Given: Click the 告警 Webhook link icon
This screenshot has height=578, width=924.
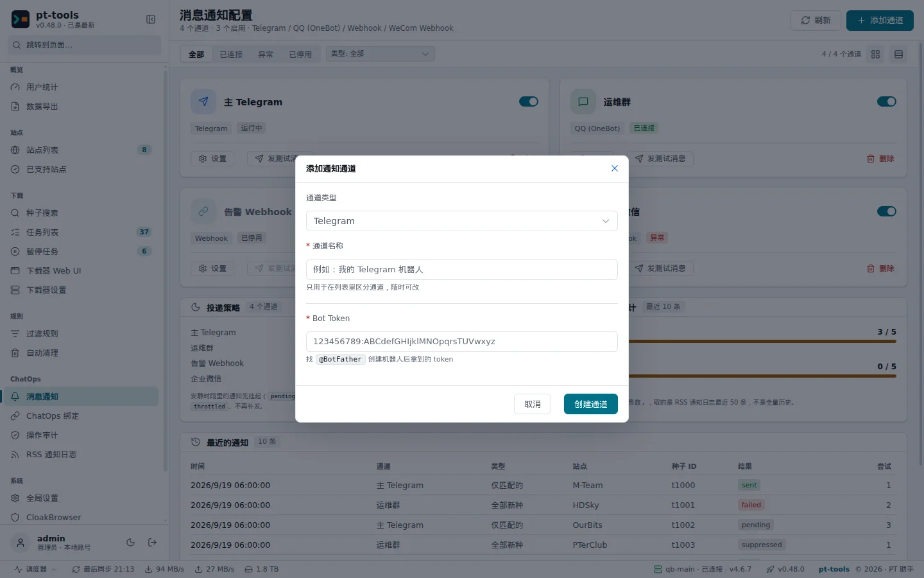Looking at the screenshot, I should (x=203, y=211).
